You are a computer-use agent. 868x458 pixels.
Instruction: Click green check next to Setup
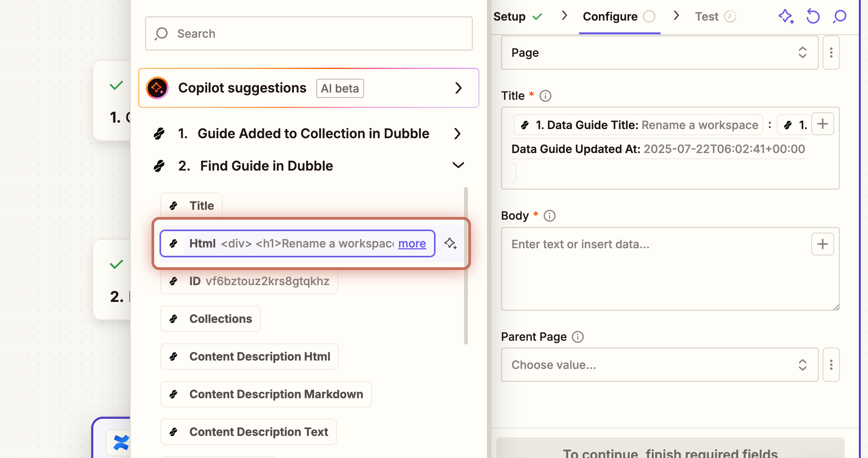pyautogui.click(x=537, y=16)
